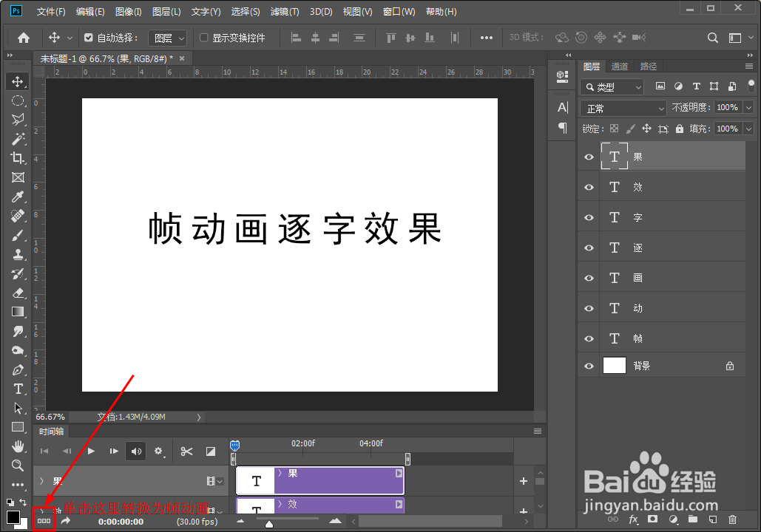Open the opacity (不透明度) slider dropdown arrow
Viewport: 761px width, 532px height.
pos(749,107)
